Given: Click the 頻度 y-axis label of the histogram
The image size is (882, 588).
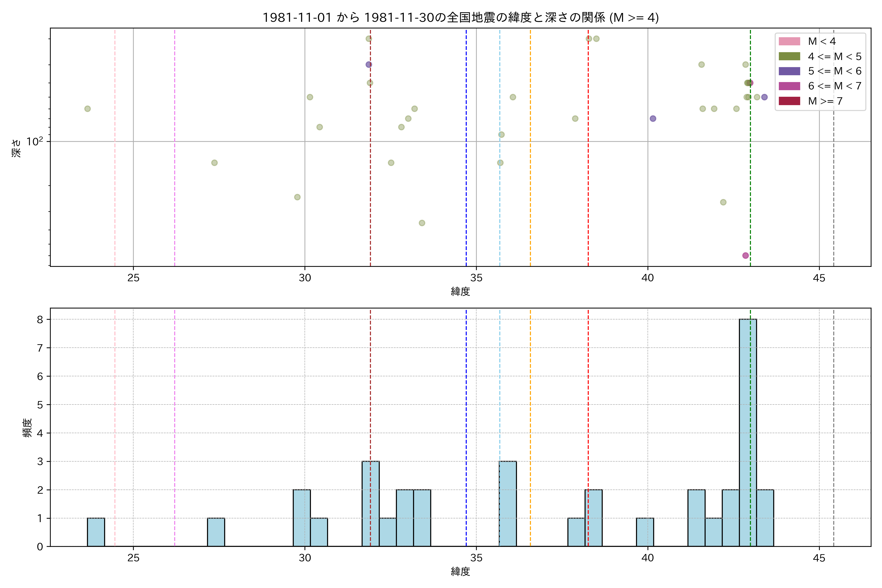Looking at the screenshot, I should click(27, 428).
